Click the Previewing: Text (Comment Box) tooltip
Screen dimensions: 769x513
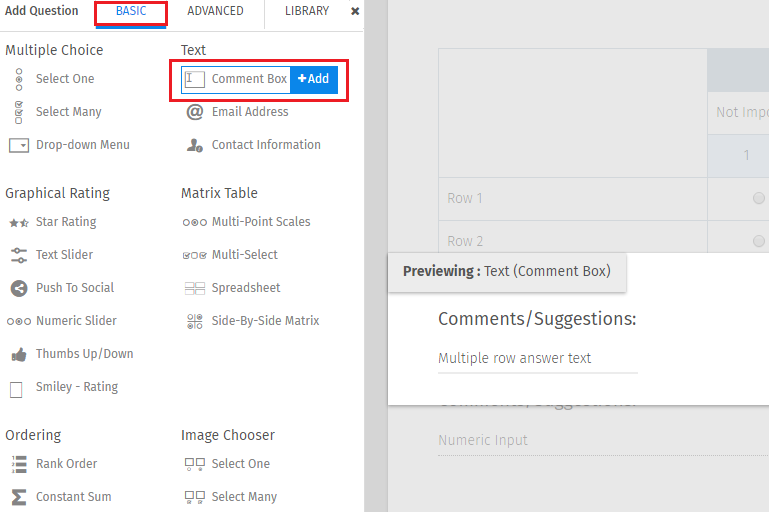[x=507, y=272]
